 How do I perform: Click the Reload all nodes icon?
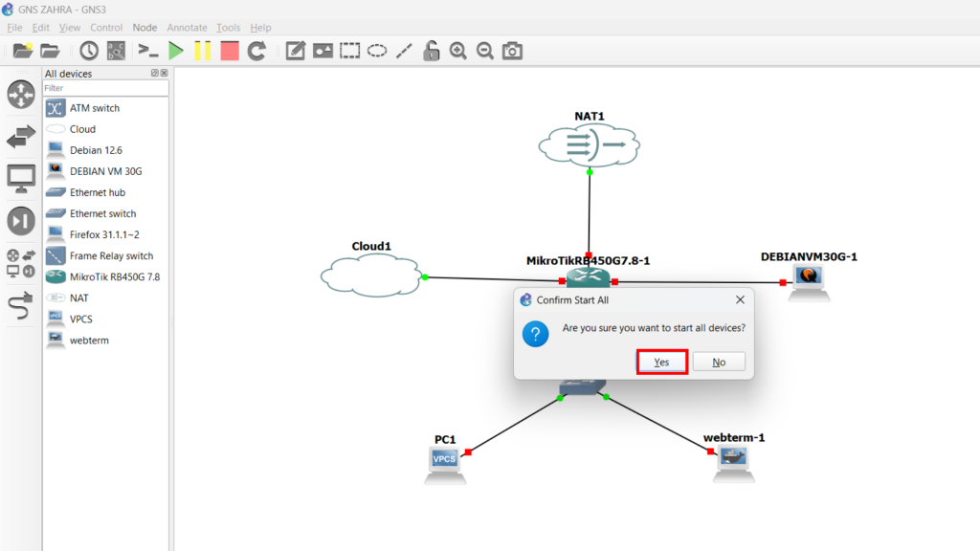[x=256, y=51]
